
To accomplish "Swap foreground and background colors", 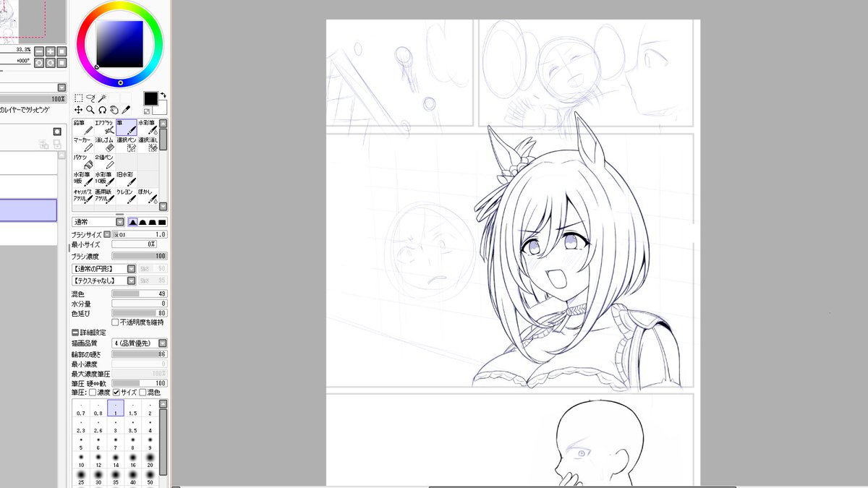I will [x=163, y=95].
